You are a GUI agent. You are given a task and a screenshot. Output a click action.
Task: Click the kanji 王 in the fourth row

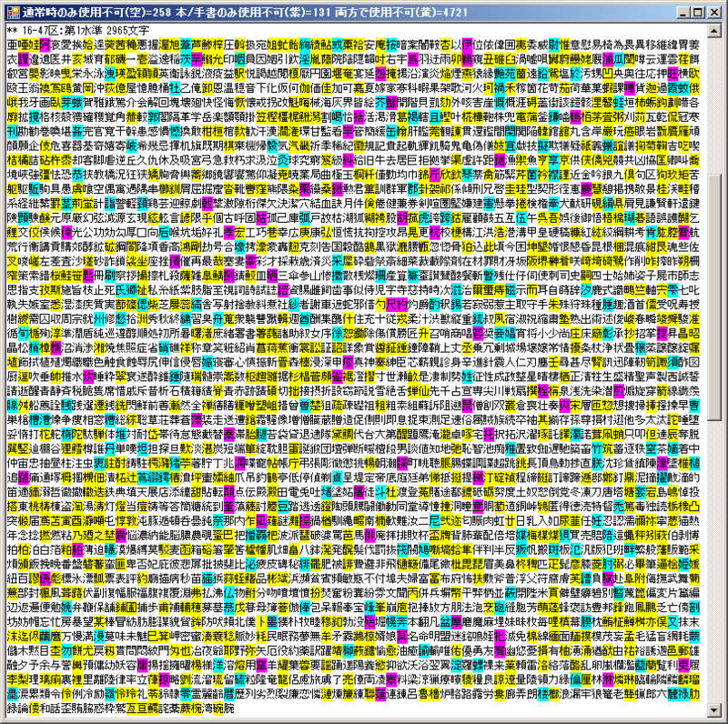(23, 88)
